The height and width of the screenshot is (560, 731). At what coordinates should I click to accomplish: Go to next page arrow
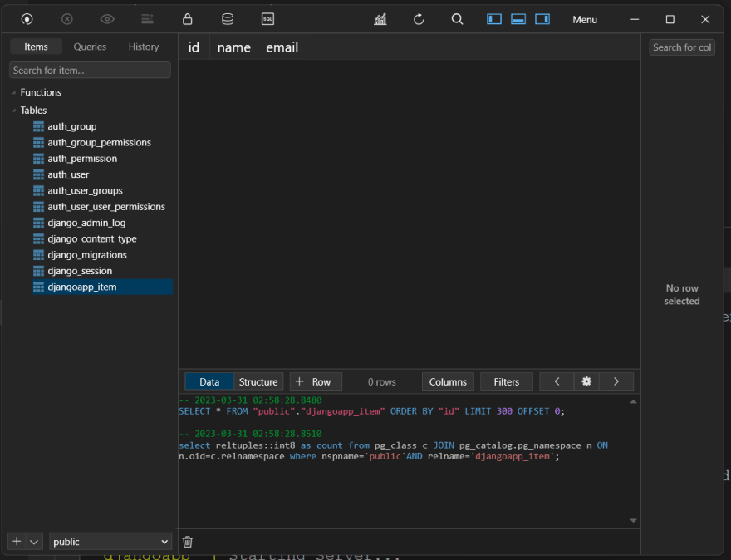pyautogui.click(x=616, y=381)
